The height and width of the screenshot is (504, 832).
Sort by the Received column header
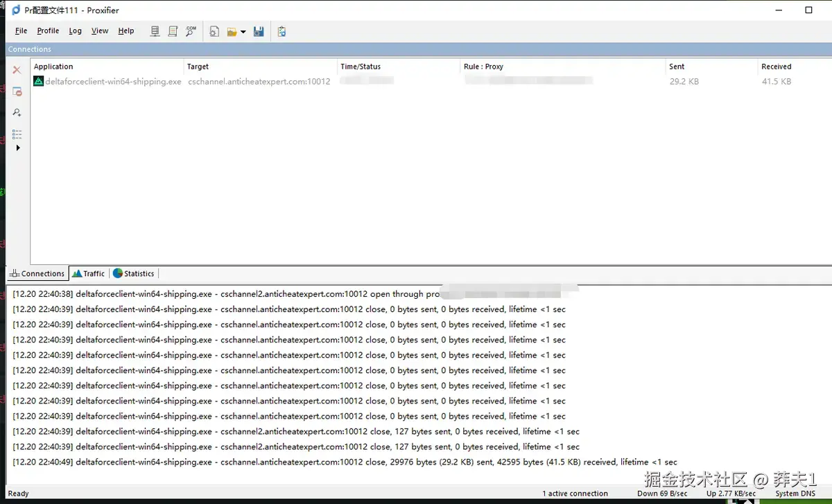tap(795, 67)
